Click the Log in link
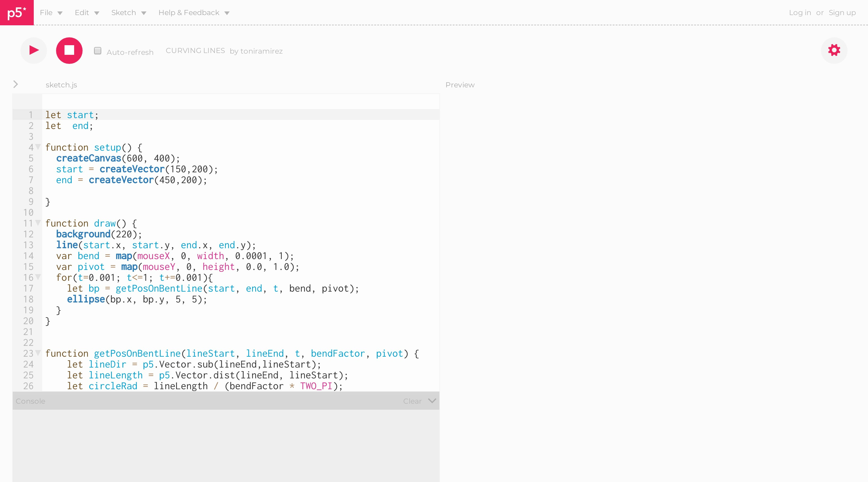This screenshot has width=868, height=482. tap(800, 13)
